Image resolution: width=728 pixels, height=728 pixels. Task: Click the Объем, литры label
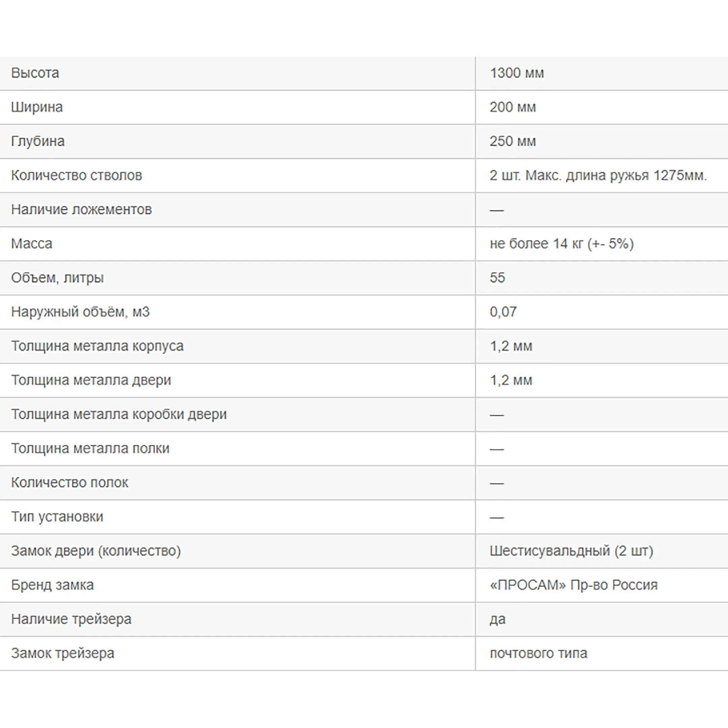pos(57,278)
